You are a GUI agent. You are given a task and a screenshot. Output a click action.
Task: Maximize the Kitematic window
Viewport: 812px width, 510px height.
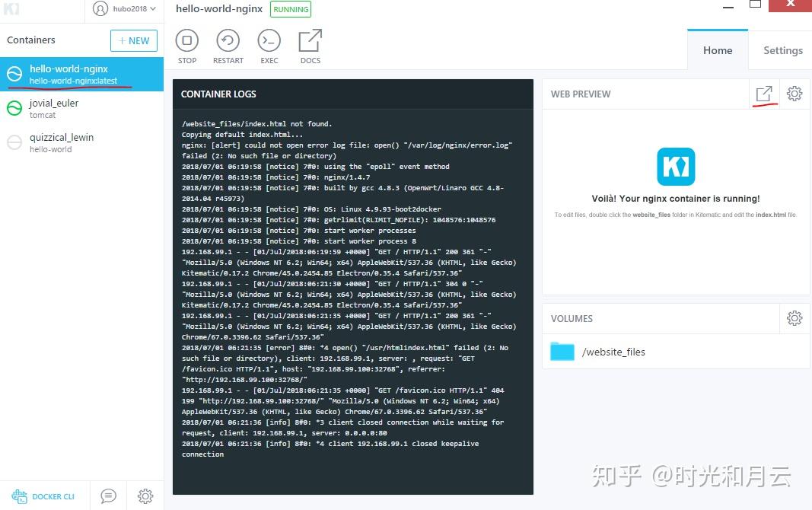click(x=755, y=5)
